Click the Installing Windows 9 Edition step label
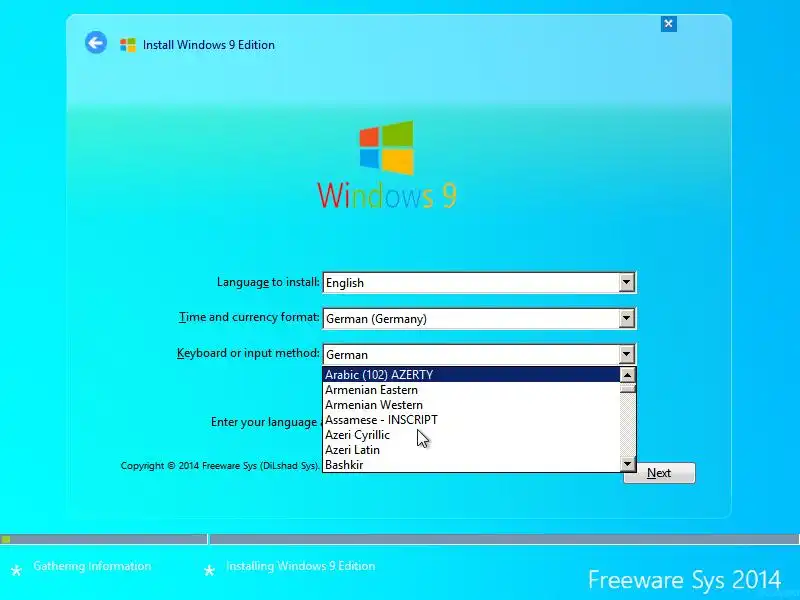The width and height of the screenshot is (800, 600). [x=301, y=566]
